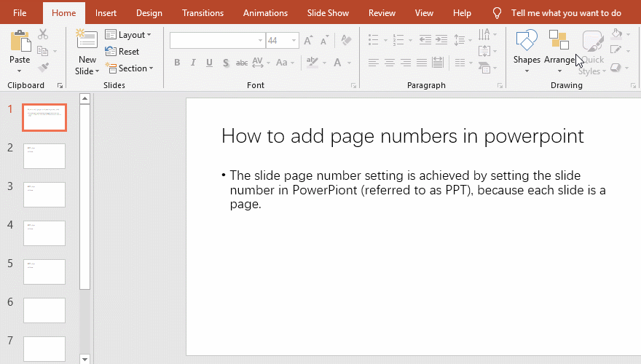Open the Section dropdown
Viewport: 641px width, 364px height.
point(129,68)
